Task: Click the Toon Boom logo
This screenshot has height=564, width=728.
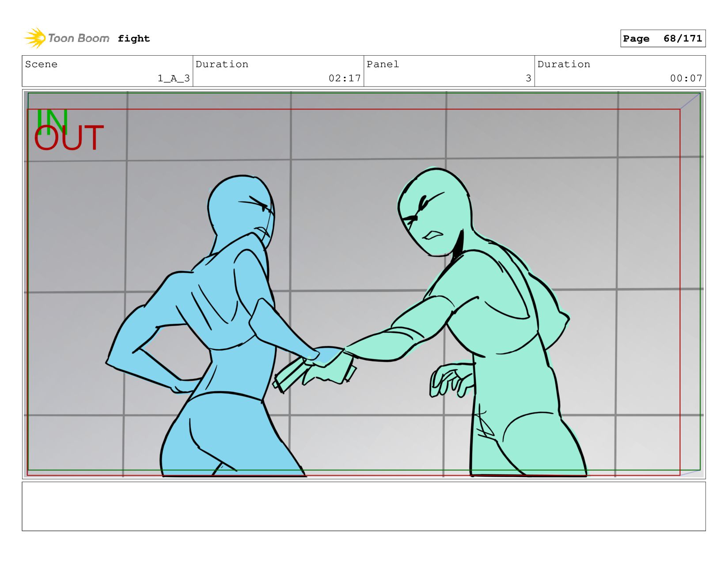Action: (x=66, y=38)
